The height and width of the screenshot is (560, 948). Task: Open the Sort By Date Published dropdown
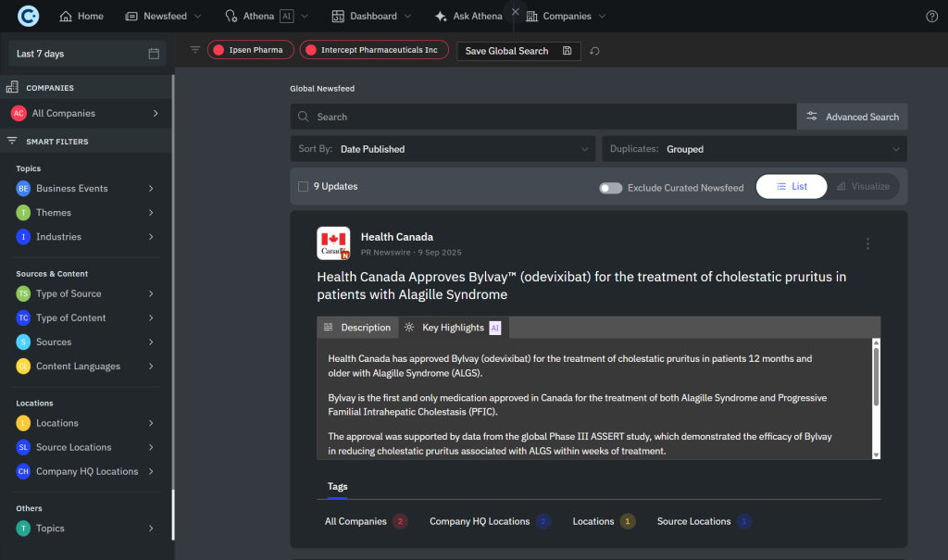click(x=443, y=149)
